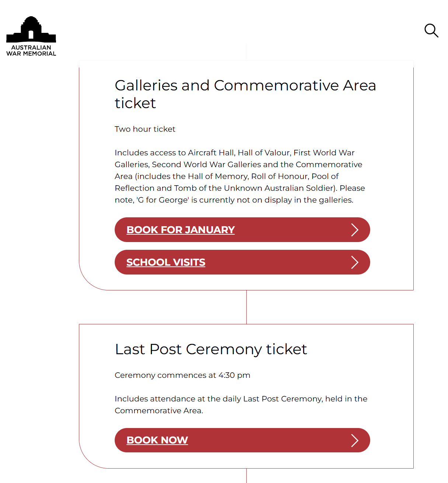
Task: Click the 'Includes access to Aircraft Hall' line
Action: 235,153
